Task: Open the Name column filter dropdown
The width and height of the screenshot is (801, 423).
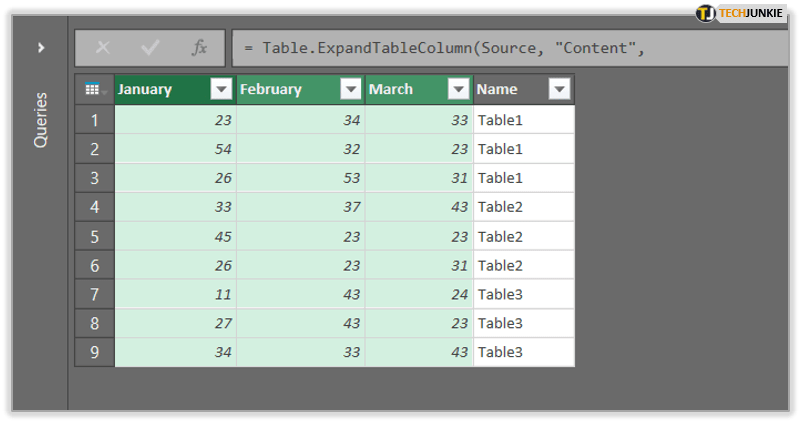Action: pos(559,90)
